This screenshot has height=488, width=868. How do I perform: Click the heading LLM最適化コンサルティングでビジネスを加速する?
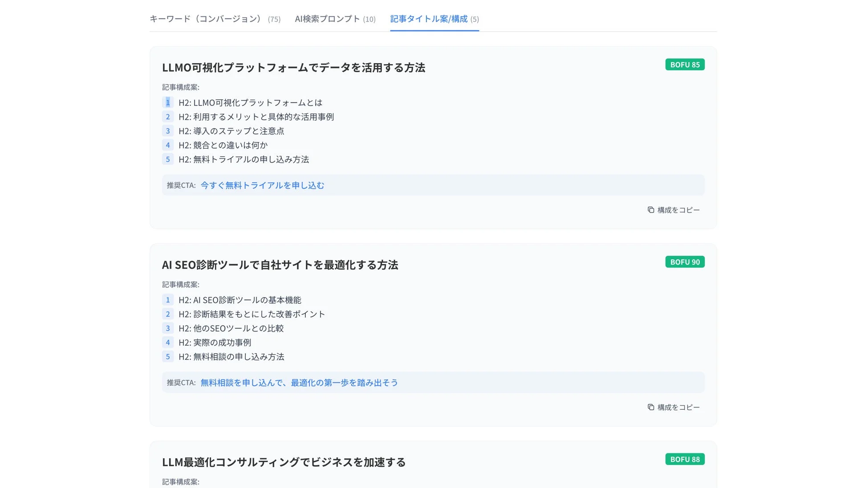pyautogui.click(x=284, y=462)
